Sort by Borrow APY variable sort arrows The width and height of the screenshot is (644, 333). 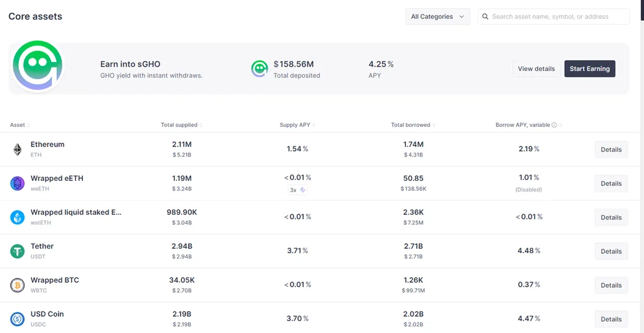coord(560,125)
